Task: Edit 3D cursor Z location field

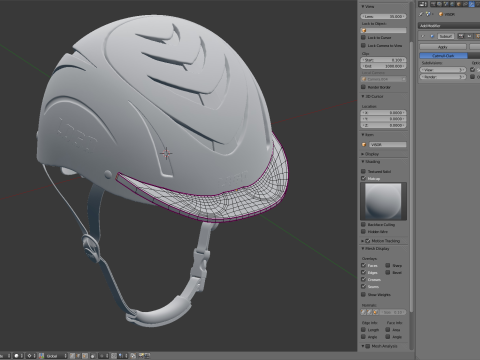Action: [x=383, y=125]
